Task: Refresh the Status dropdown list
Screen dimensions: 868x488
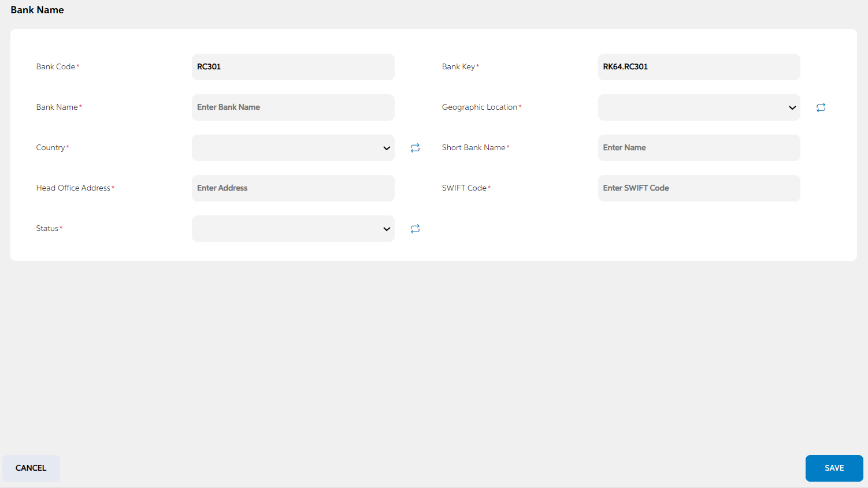Action: tap(415, 229)
